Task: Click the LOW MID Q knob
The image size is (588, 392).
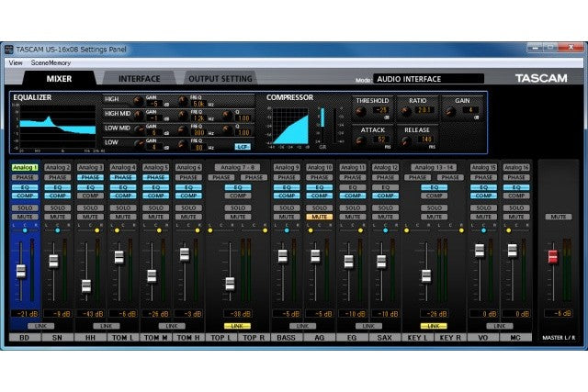Action: tap(227, 130)
